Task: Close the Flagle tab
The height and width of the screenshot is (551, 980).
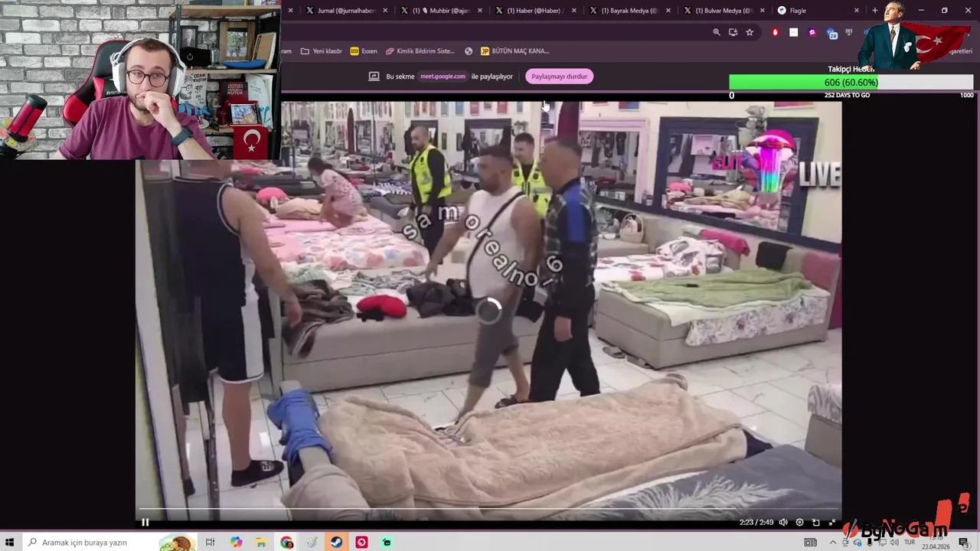Action: click(x=857, y=11)
